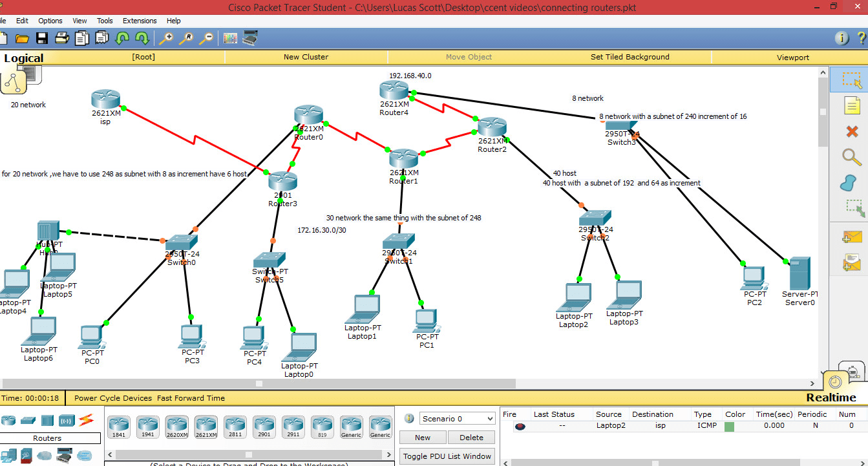Open the custom devices dialog
The width and height of the screenshot is (868, 466).
[250, 38]
